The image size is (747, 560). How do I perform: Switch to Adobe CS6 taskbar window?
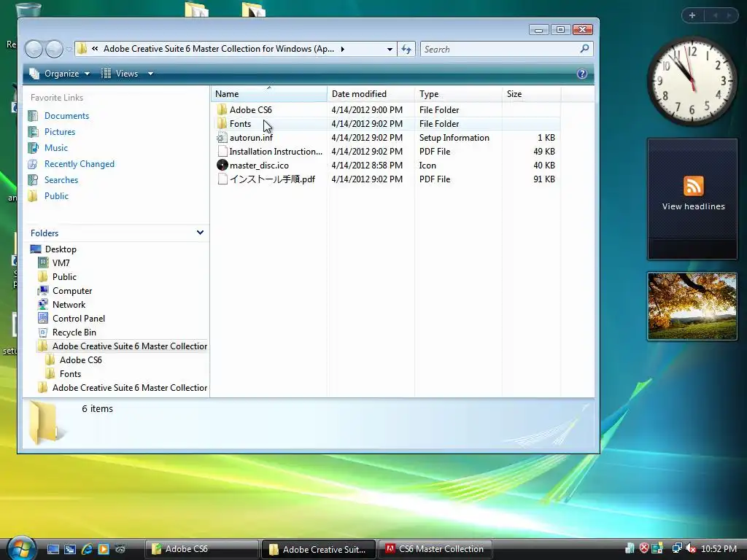201,549
